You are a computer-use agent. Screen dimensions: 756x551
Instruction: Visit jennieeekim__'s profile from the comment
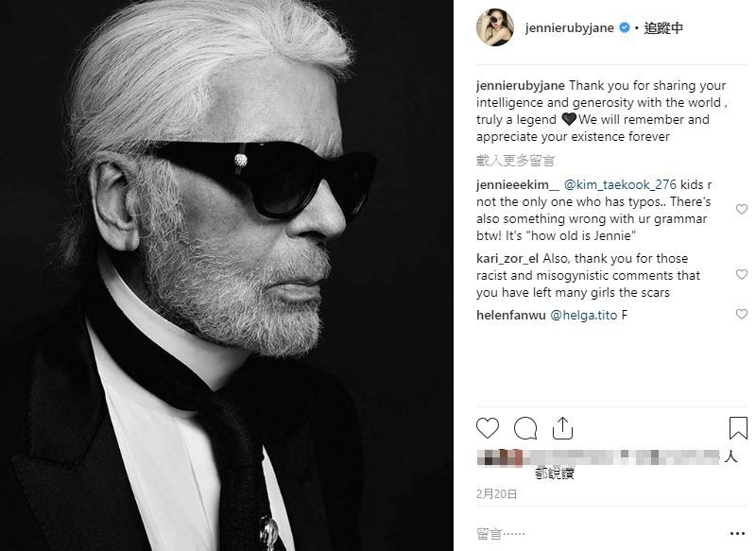tap(518, 186)
